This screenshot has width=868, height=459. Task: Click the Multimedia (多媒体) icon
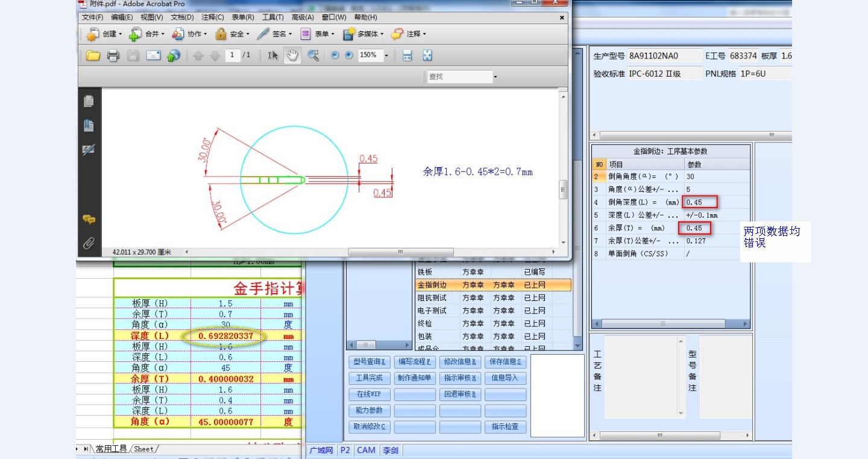(348, 34)
